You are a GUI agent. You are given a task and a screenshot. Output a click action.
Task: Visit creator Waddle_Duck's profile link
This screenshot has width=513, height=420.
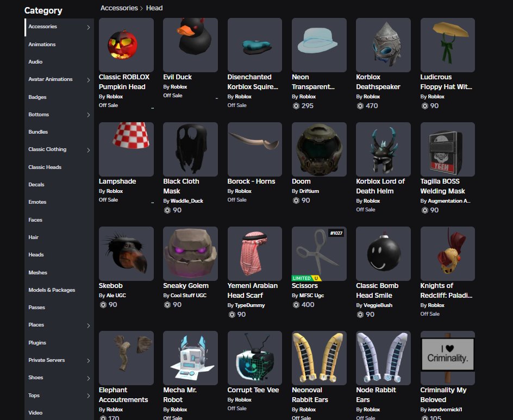[x=187, y=201]
